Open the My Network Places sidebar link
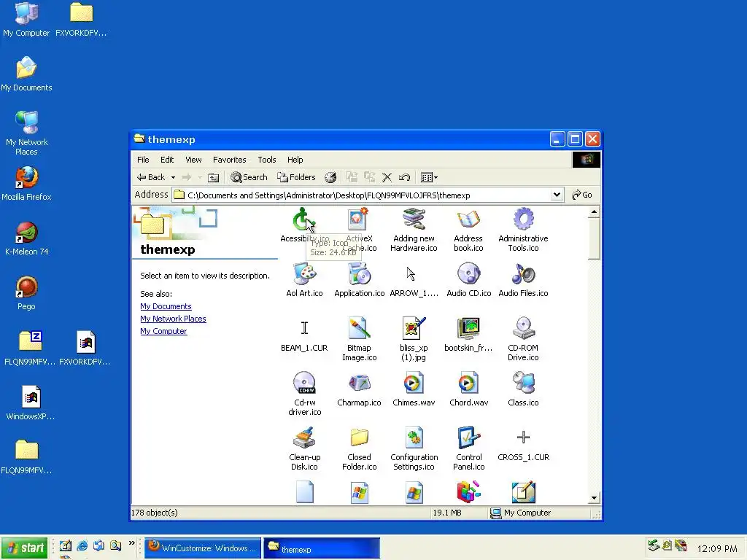Image resolution: width=747 pixels, height=560 pixels. pyautogui.click(x=173, y=319)
